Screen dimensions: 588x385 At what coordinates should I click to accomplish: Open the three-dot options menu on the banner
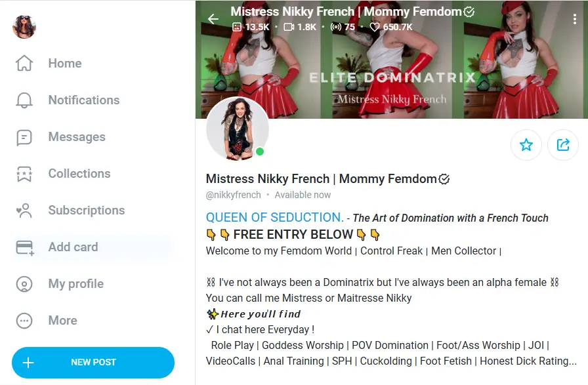tap(575, 19)
